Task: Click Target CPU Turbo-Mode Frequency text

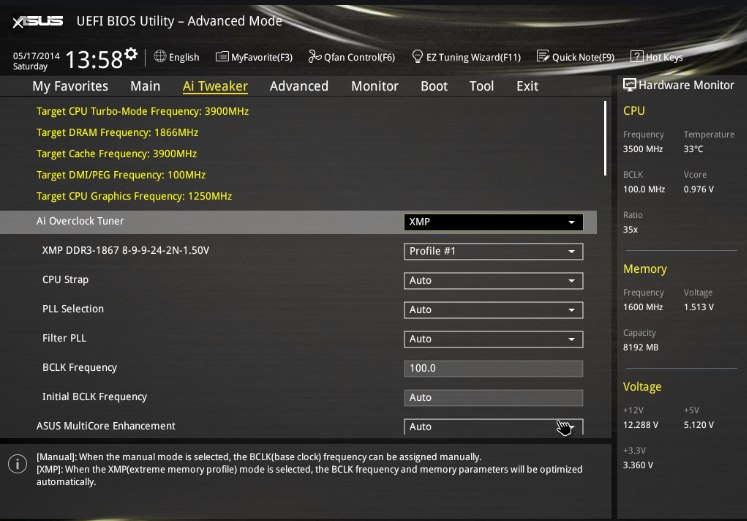Action: click(x=142, y=111)
